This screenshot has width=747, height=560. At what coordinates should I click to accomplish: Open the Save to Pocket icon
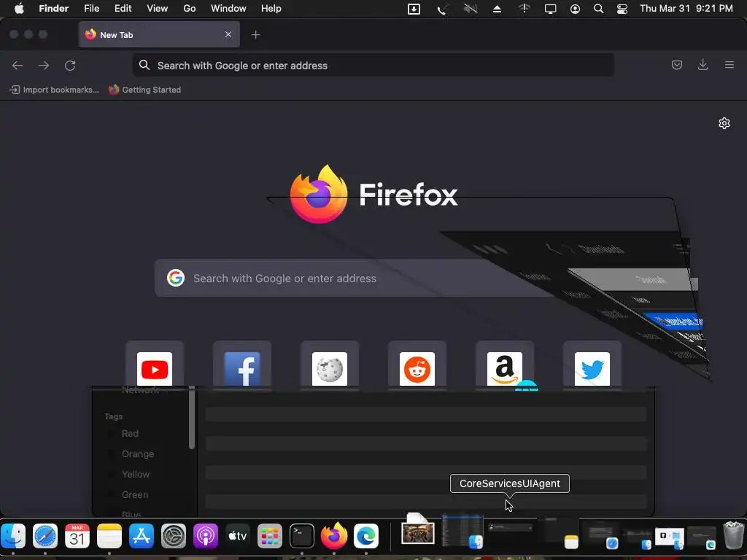pos(676,65)
